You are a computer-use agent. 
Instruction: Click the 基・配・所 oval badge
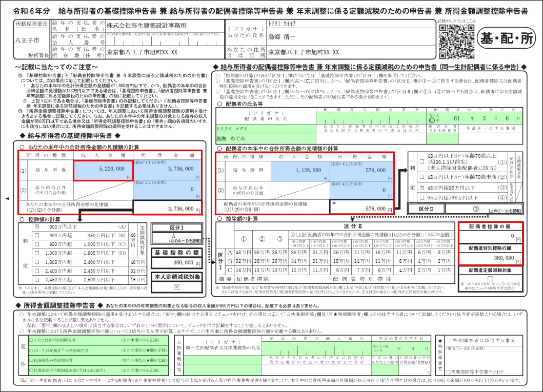coord(506,38)
